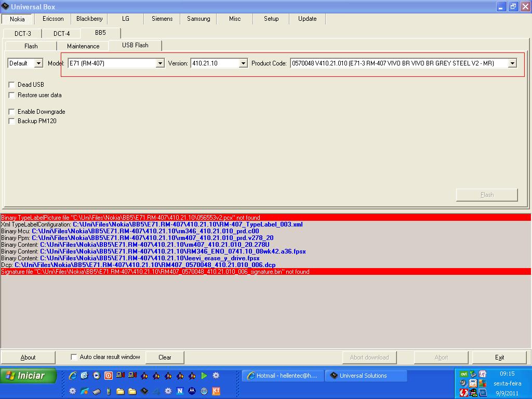The image size is (532, 399).
Task: Select the BB5 sub-tab
Action: coord(100,33)
